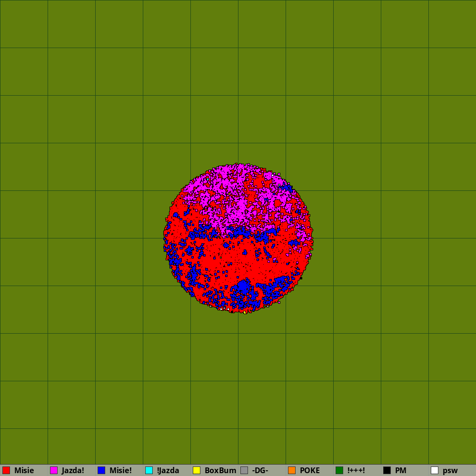
Task: Select the !+++! legend label
Action: tap(356, 470)
